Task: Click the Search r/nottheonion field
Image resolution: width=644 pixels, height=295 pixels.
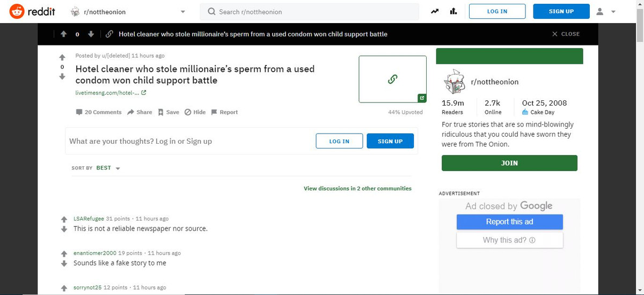Action: 309,12
